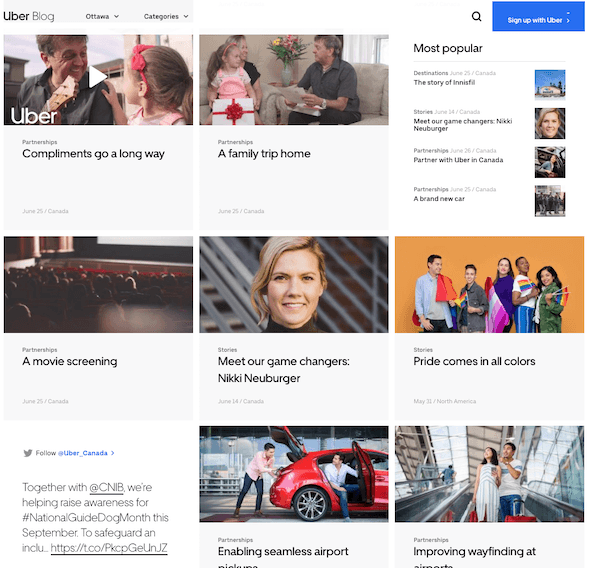Click Partnerships tag above Compliments article

[x=39, y=142]
